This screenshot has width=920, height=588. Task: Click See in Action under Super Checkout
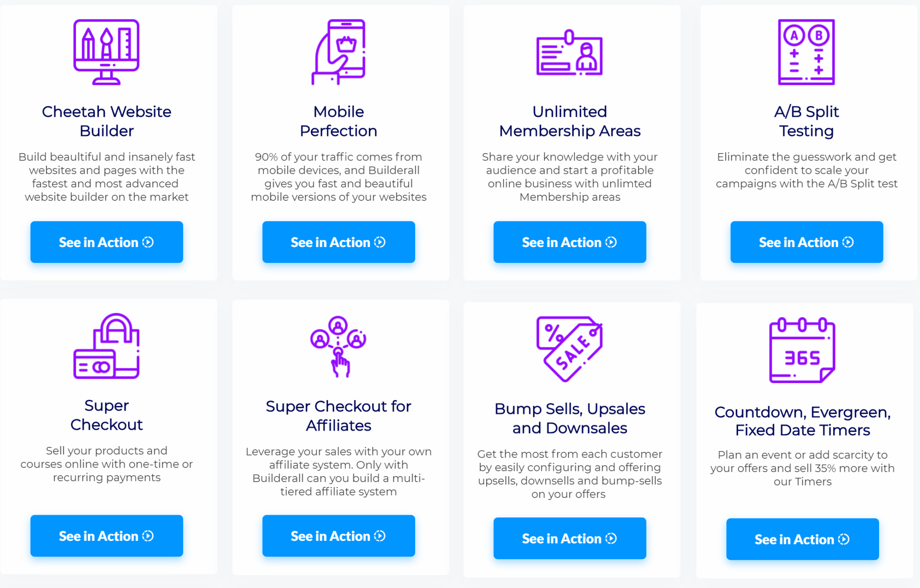pos(106,536)
